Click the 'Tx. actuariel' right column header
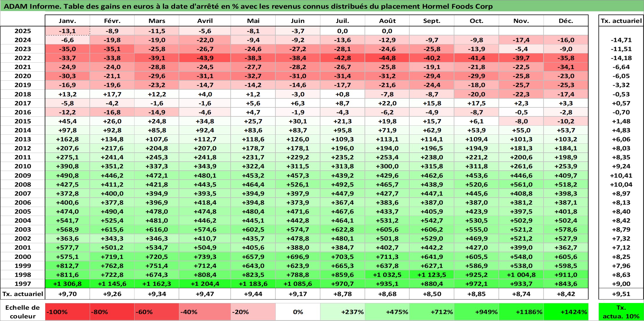 click(x=621, y=21)
